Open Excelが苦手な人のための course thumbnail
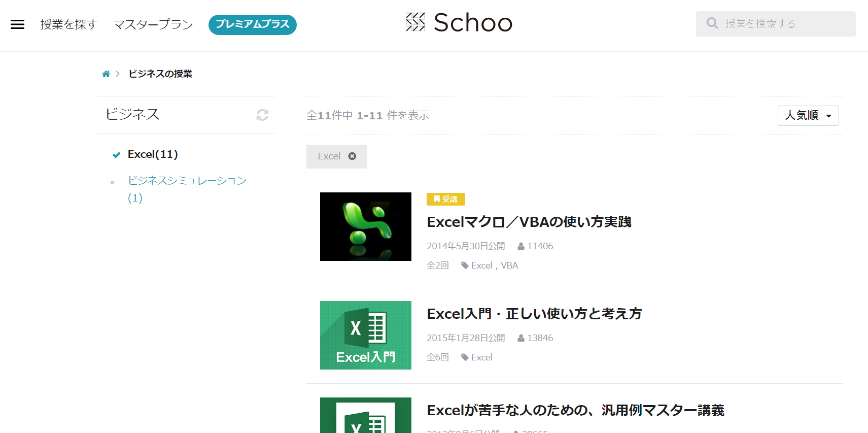This screenshot has height=433, width=868. [x=366, y=415]
